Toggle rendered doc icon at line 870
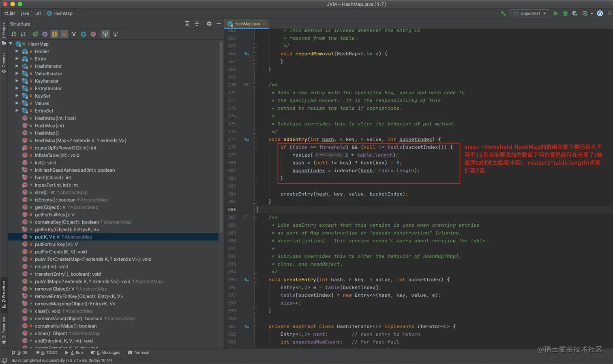The image size is (613, 364). [x=246, y=85]
